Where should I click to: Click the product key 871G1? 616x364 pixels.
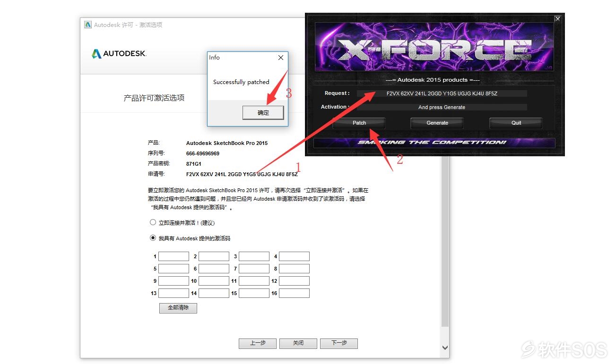194,164
